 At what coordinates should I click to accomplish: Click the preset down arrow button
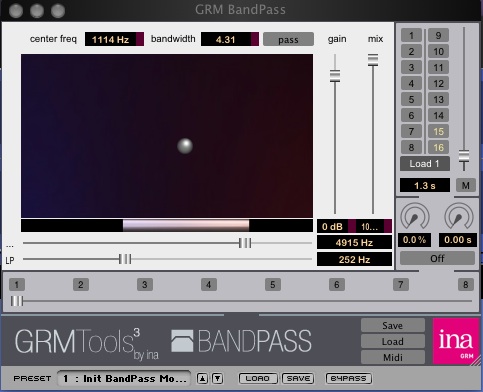pos(217,378)
